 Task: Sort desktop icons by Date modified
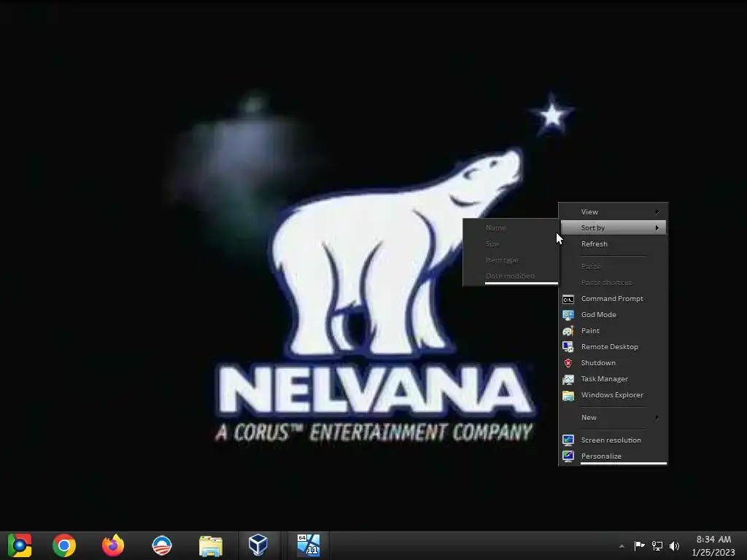pyautogui.click(x=511, y=276)
